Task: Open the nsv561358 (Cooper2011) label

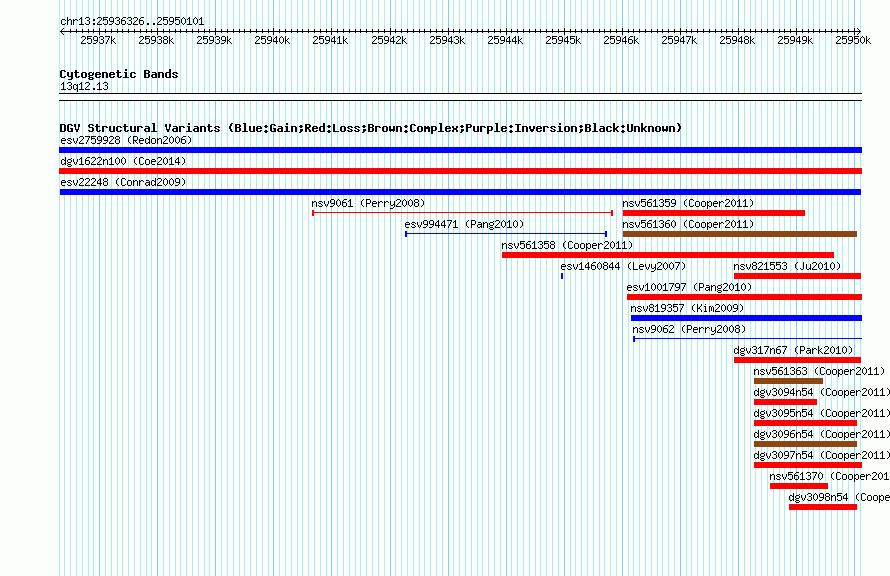Action: click(x=567, y=245)
